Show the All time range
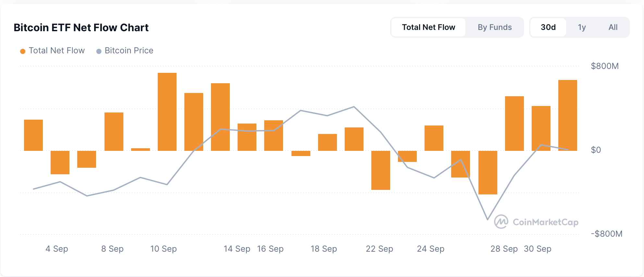The height and width of the screenshot is (277, 644). (x=613, y=27)
